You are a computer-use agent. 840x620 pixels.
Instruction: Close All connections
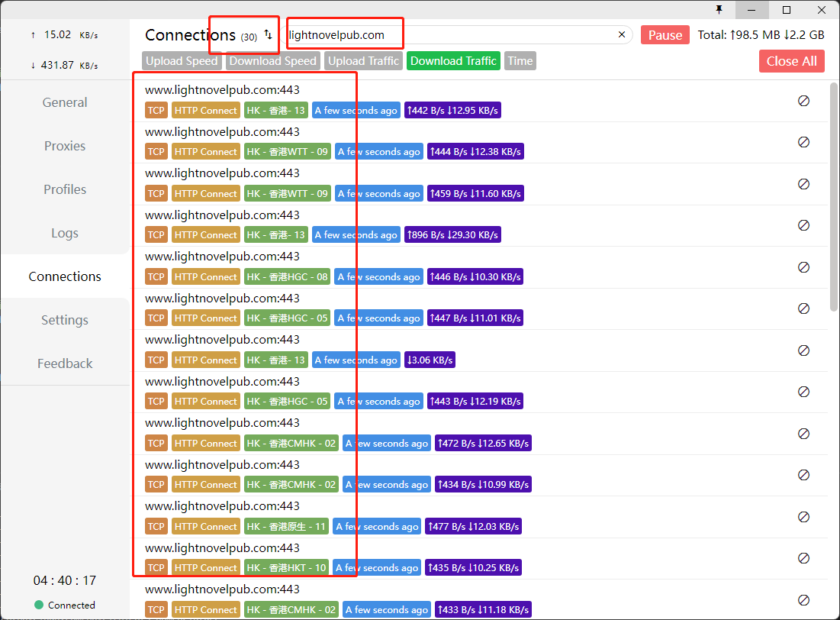point(791,61)
